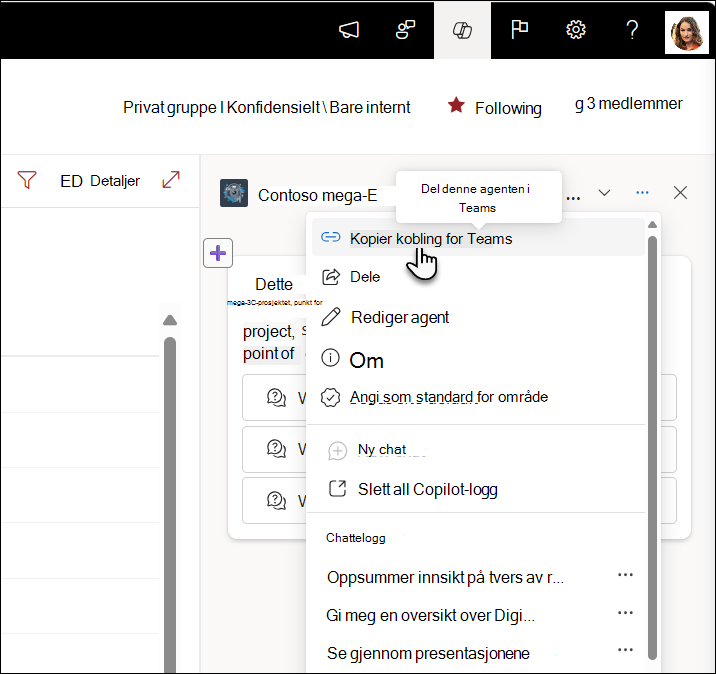Open the settings gear
The image size is (716, 674).
576,30
